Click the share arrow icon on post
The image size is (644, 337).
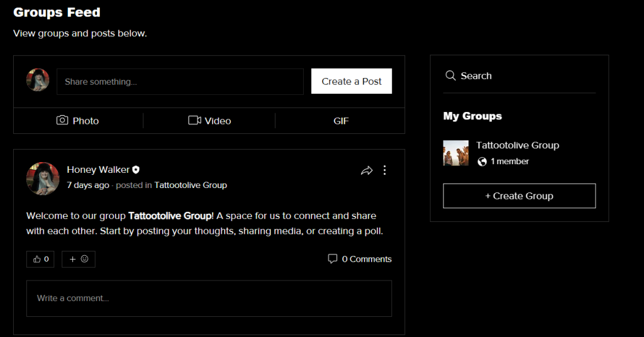pos(367,170)
